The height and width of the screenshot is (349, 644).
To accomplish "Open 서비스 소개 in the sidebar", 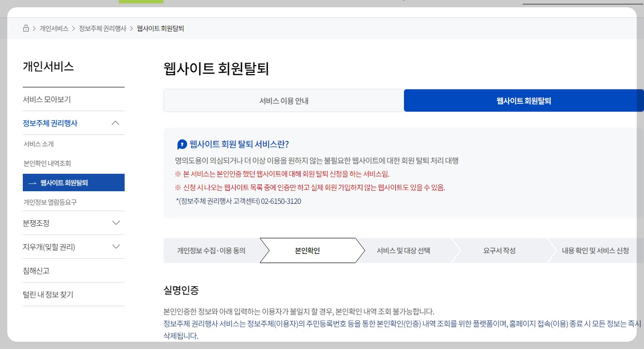I will click(x=39, y=145).
